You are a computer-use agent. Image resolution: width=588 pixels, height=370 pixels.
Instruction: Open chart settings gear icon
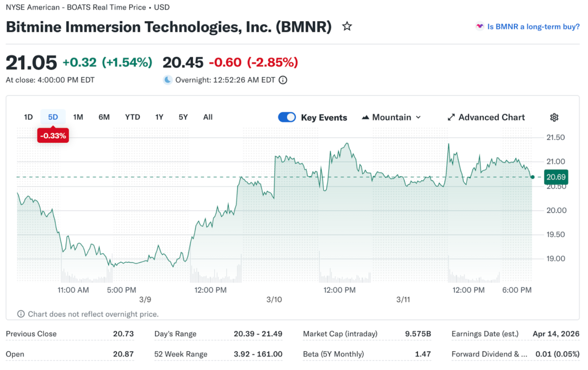coord(554,118)
